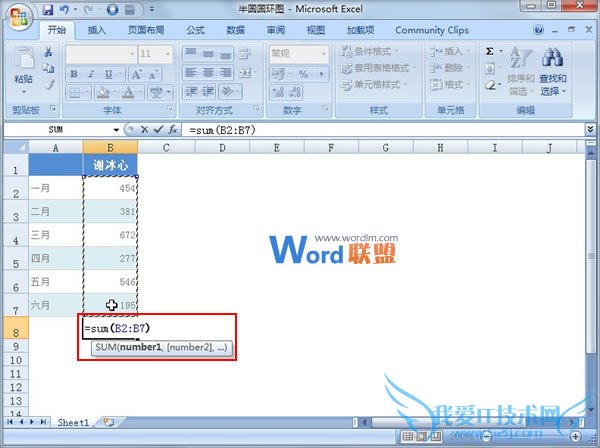
Task: Save the workbook with the floppy icon
Action: [x=47, y=10]
